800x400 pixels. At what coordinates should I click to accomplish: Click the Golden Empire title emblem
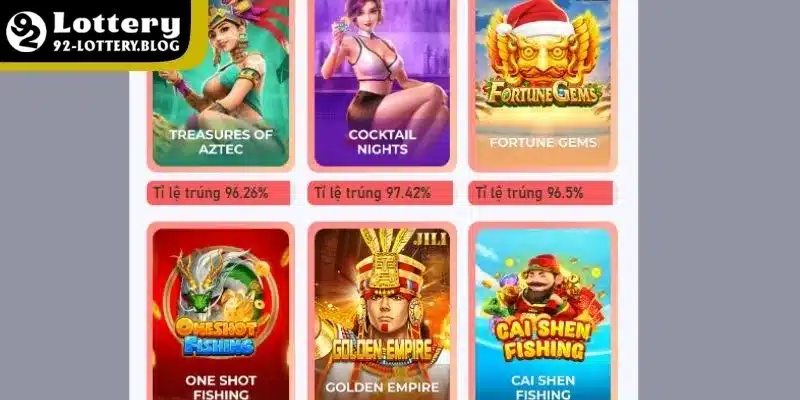(382, 350)
